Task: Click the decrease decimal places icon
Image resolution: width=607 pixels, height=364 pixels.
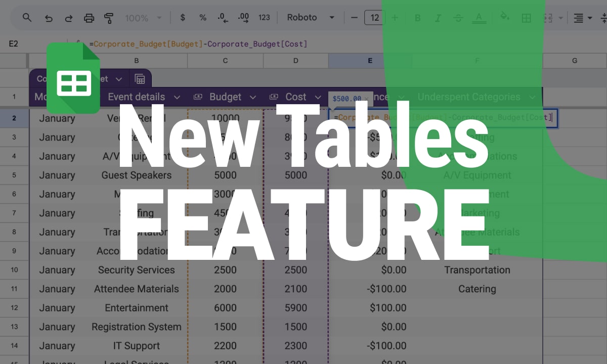Action: coord(223,17)
